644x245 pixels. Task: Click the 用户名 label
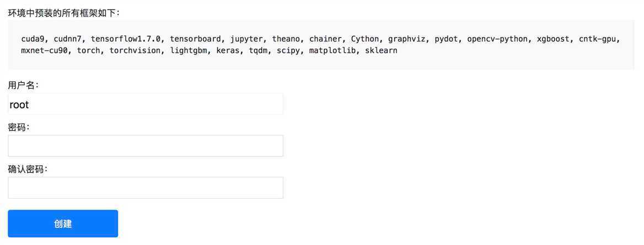[x=23, y=86]
